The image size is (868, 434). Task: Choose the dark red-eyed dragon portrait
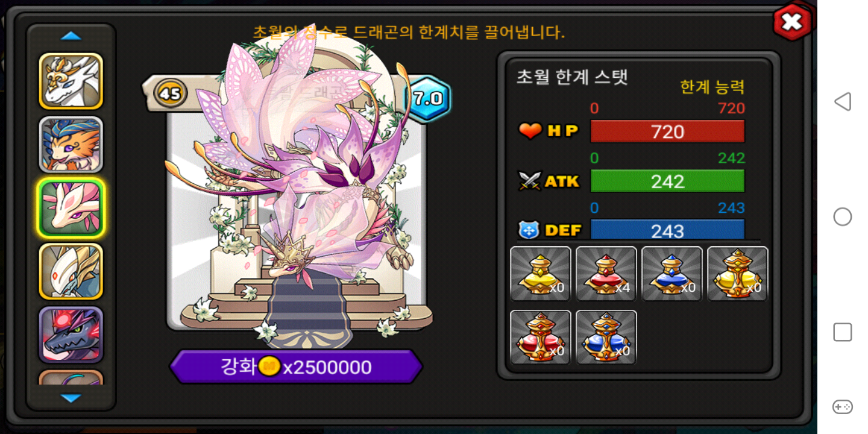71,335
